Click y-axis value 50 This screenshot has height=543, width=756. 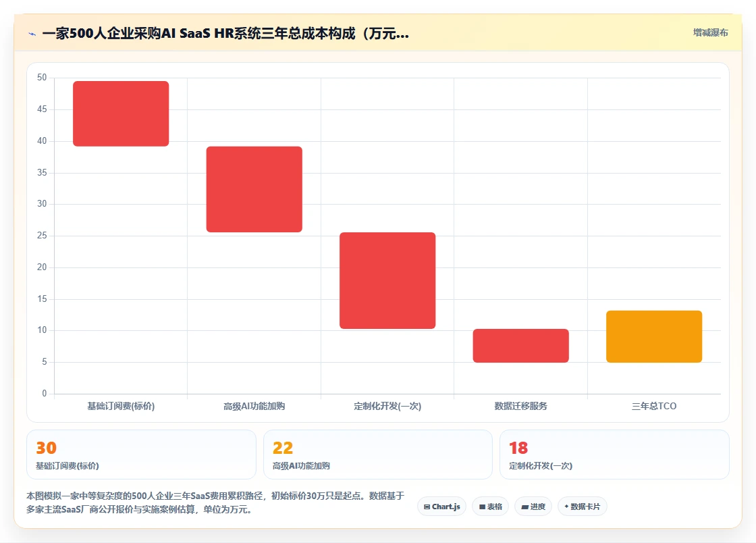point(42,78)
